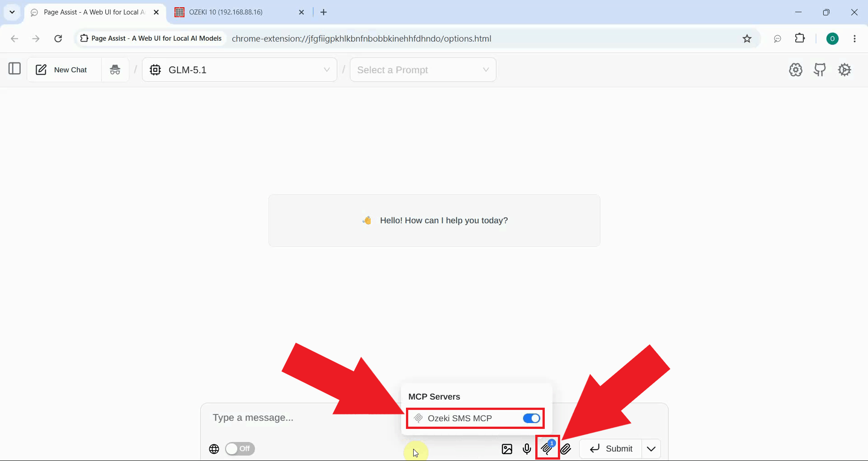Viewport: 868px width, 461px height.
Task: Click the MCP Servers heading
Action: [x=434, y=397]
